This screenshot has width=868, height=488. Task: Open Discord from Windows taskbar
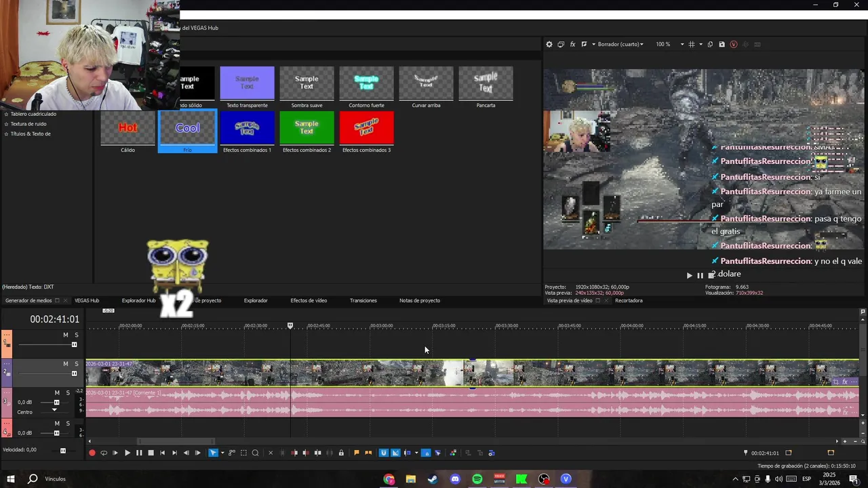455,479
